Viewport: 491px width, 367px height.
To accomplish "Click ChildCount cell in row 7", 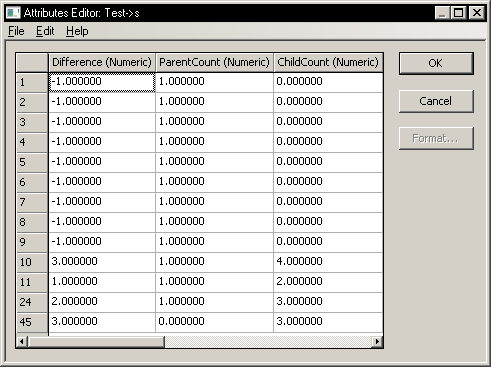I will pyautogui.click(x=328, y=202).
